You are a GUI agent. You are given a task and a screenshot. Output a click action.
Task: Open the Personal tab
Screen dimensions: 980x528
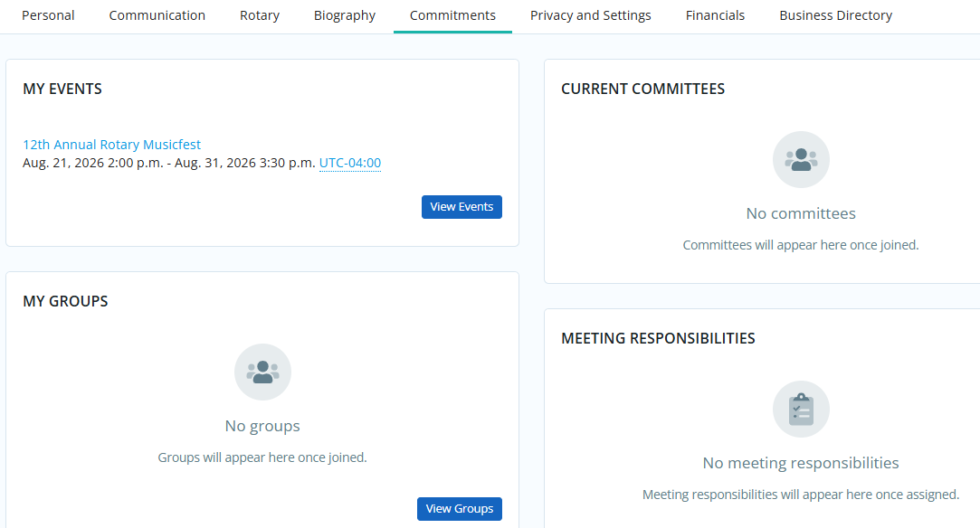pyautogui.click(x=48, y=15)
